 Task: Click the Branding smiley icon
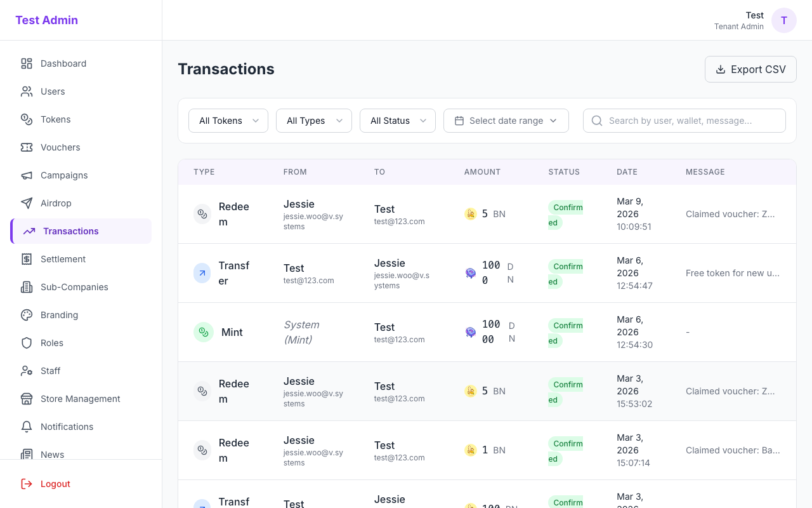pyautogui.click(x=26, y=315)
